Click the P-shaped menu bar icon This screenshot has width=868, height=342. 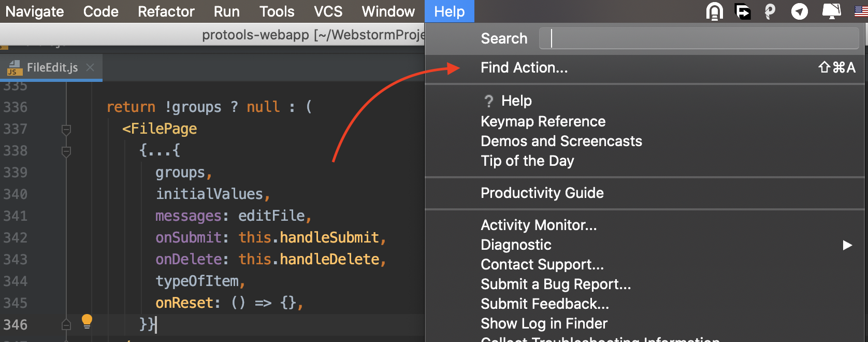(x=770, y=11)
